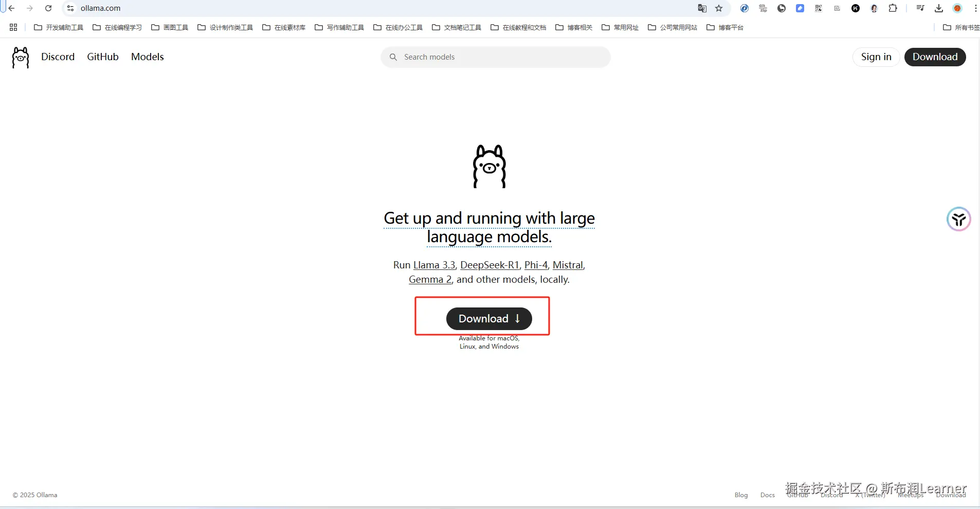Open the 画图工具 bookmark folder
This screenshot has width=980, height=509.
[170, 27]
